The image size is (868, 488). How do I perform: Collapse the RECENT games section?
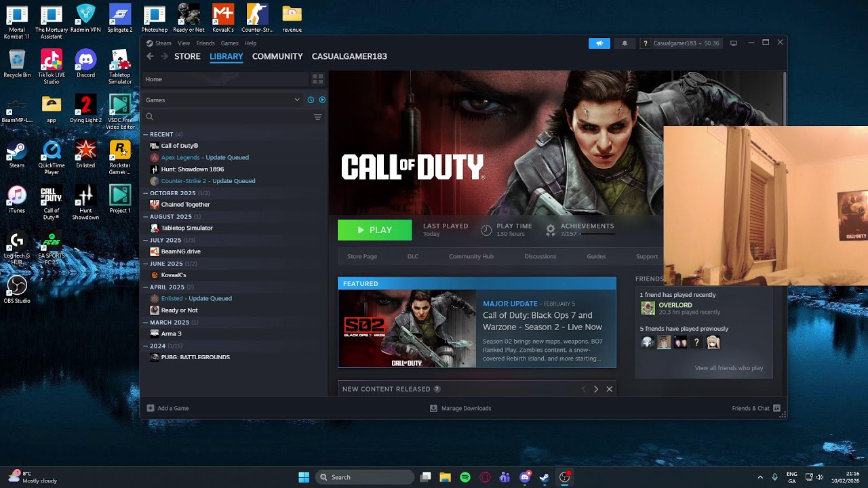[146, 134]
